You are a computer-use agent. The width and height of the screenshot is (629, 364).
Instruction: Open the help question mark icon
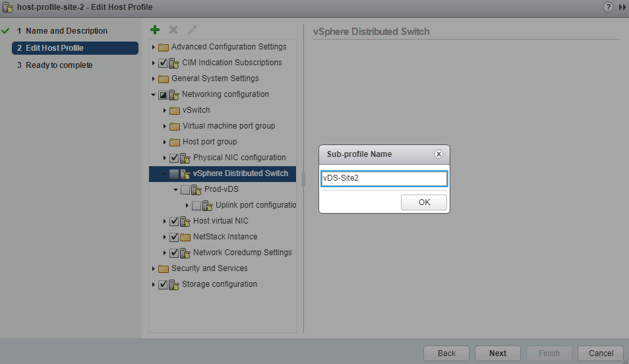point(608,7)
